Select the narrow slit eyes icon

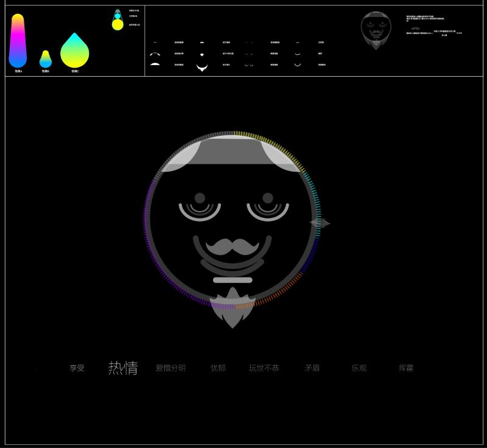pyautogui.click(x=248, y=42)
